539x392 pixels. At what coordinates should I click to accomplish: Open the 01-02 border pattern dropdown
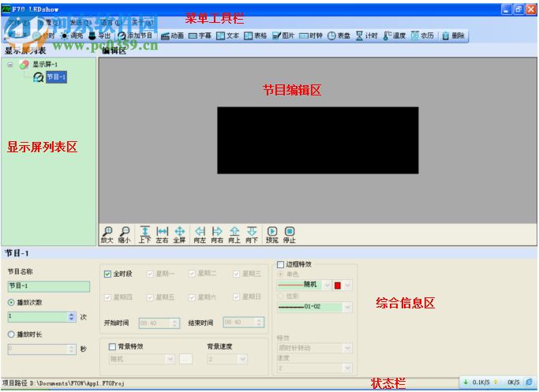347,307
